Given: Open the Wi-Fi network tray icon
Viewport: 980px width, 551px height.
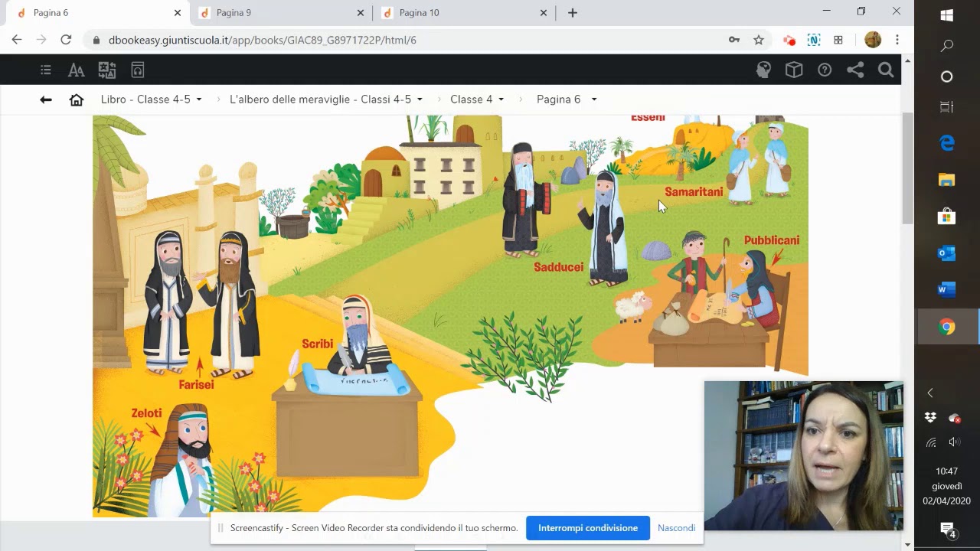Looking at the screenshot, I should [x=930, y=442].
